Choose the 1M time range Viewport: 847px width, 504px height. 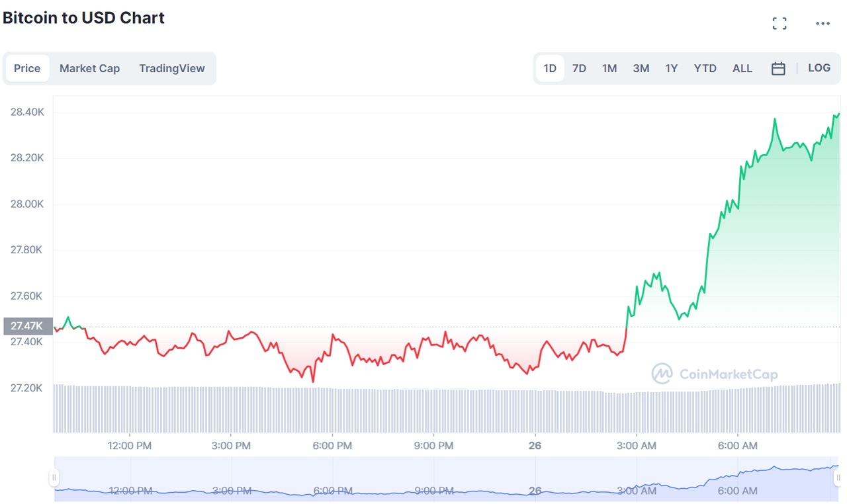click(609, 68)
